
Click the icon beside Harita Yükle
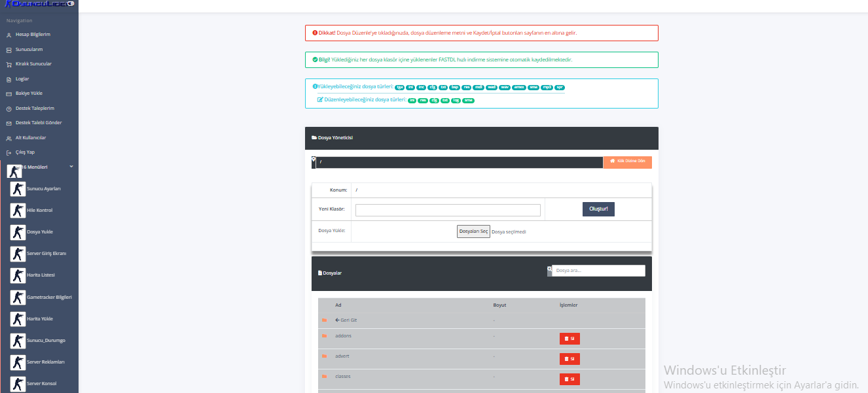click(x=18, y=319)
